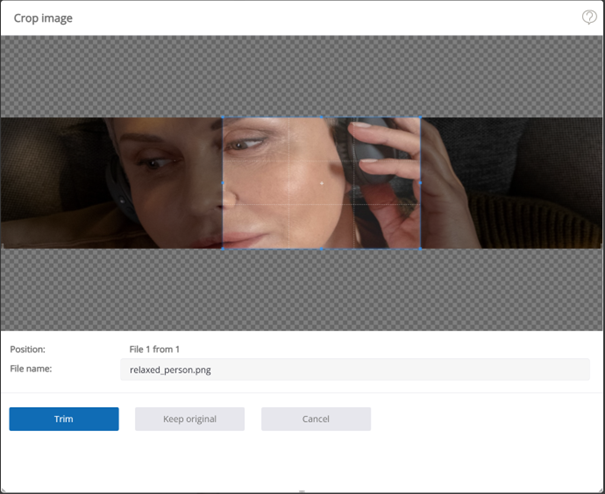The image size is (605, 494).
Task: Open the help icon in the dialog header
Action: [x=589, y=17]
